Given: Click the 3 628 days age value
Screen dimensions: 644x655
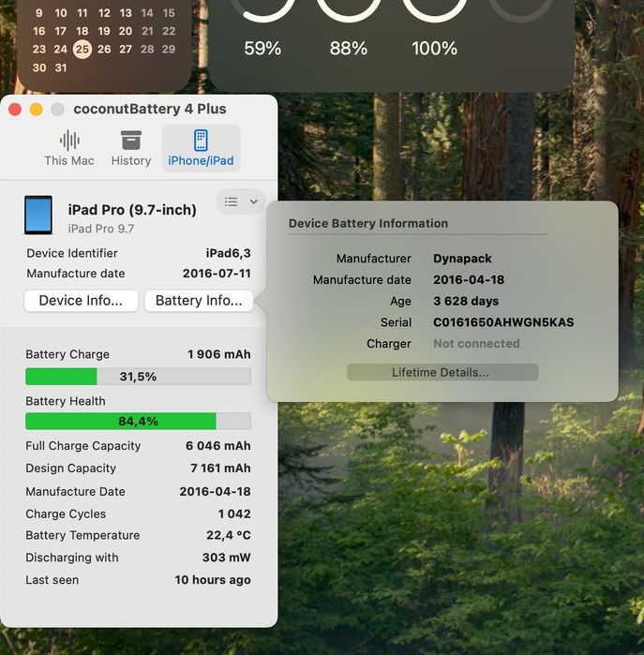Looking at the screenshot, I should (466, 301).
